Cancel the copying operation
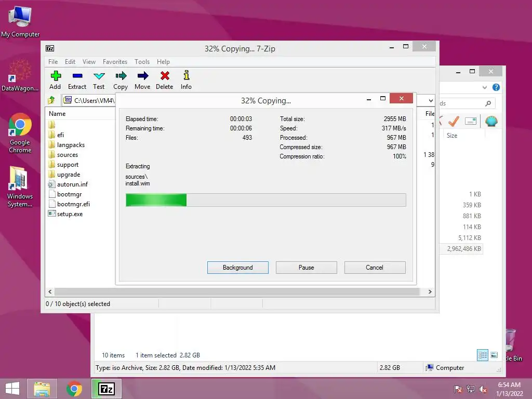This screenshot has height=399, width=532. coord(375,268)
